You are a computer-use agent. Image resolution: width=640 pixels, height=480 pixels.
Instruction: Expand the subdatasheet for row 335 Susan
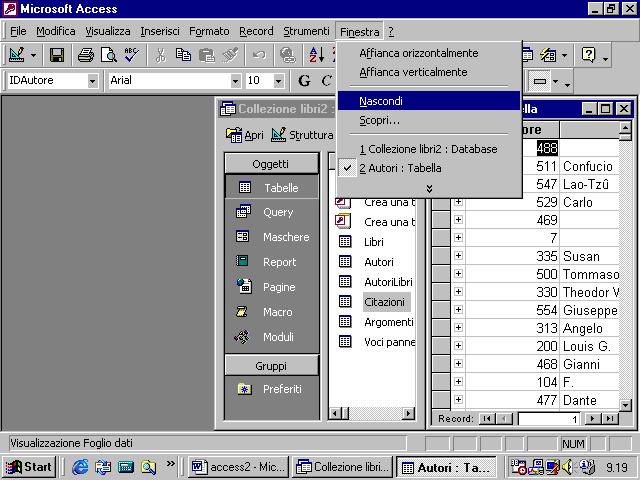coord(458,256)
